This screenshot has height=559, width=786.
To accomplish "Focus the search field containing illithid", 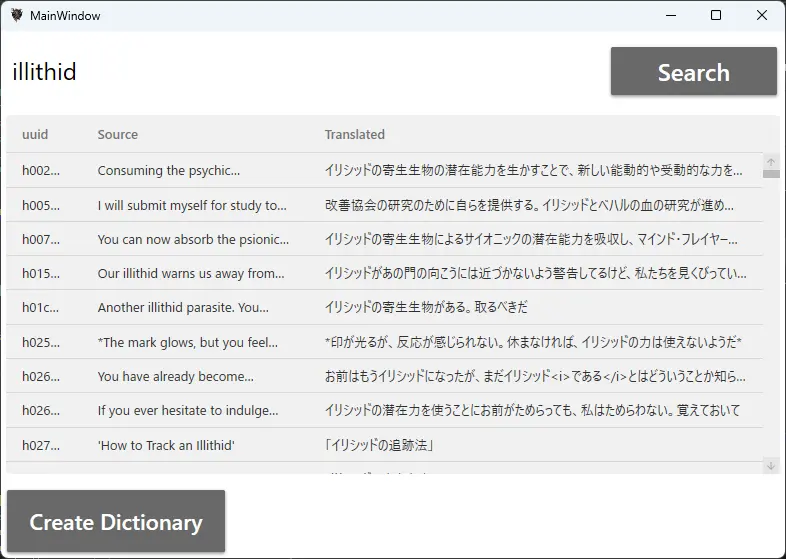I will (300, 72).
